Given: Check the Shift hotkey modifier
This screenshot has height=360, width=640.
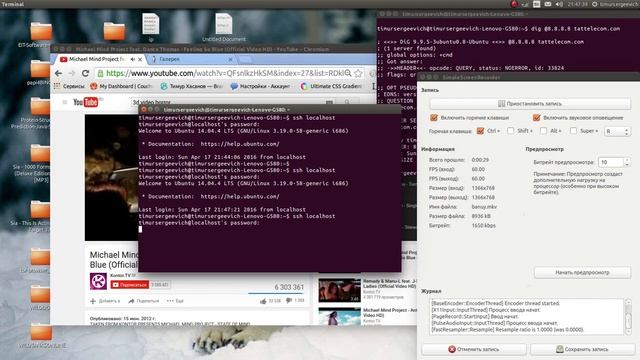Looking at the screenshot, I should [x=510, y=131].
